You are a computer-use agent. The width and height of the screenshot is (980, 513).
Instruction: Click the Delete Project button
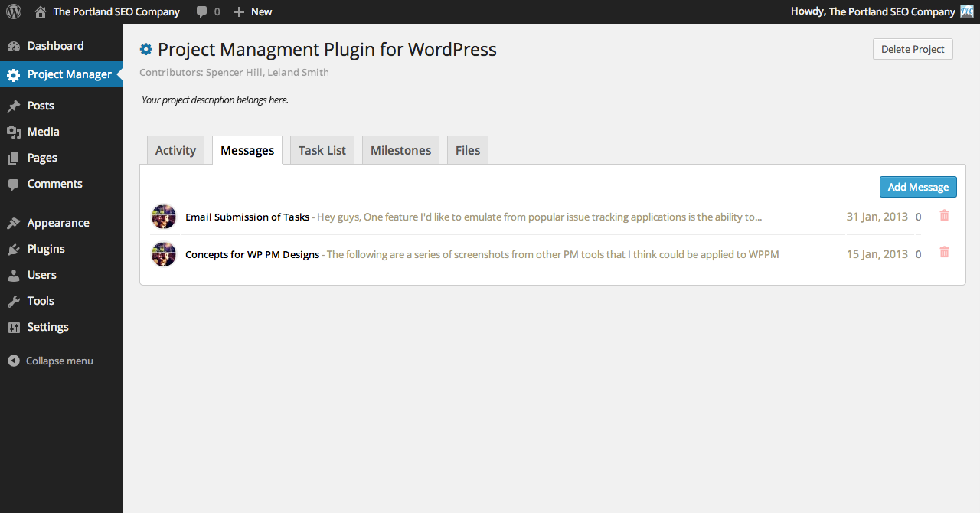pyautogui.click(x=913, y=49)
